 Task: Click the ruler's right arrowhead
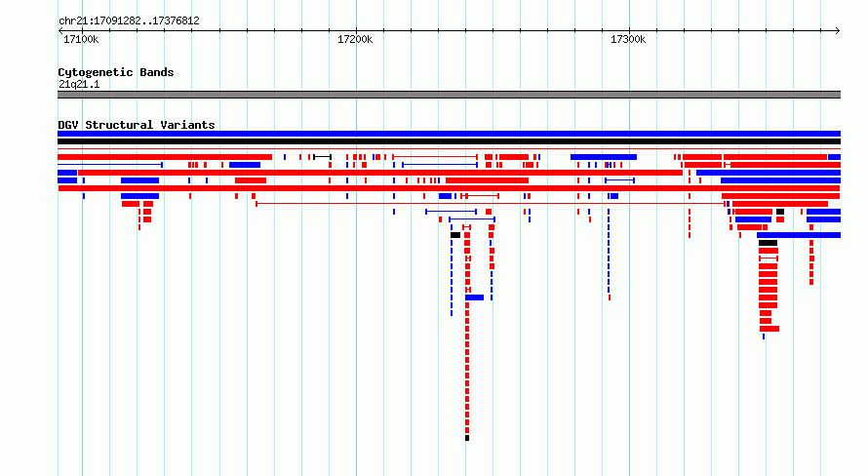[838, 31]
